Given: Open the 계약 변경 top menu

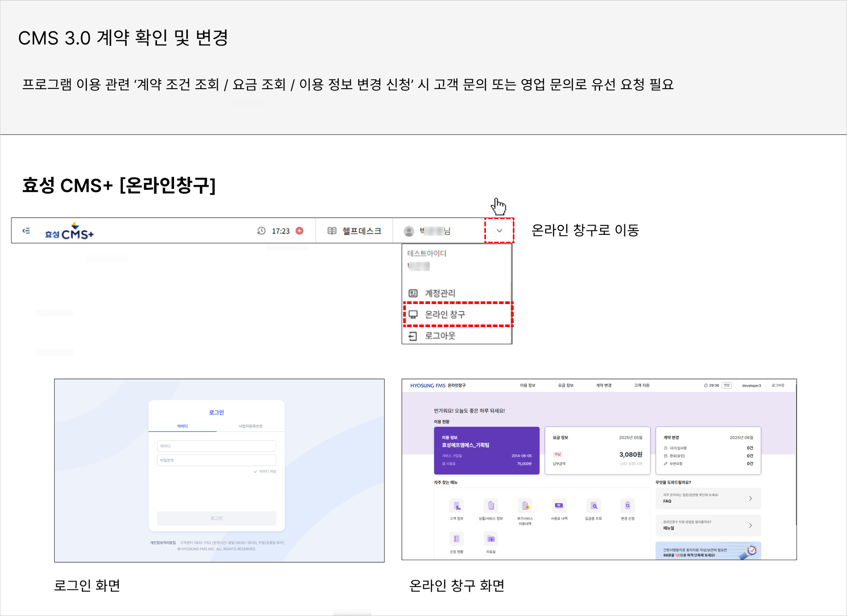Looking at the screenshot, I should [604, 386].
